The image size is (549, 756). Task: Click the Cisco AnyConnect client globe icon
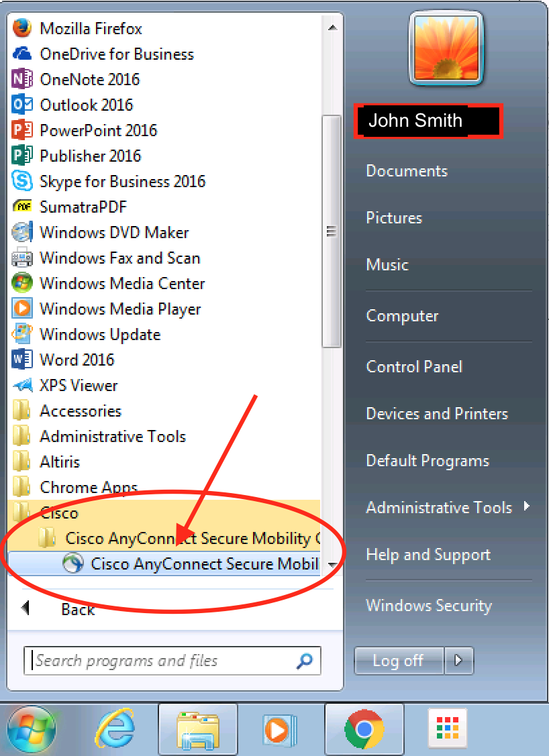coord(73,563)
